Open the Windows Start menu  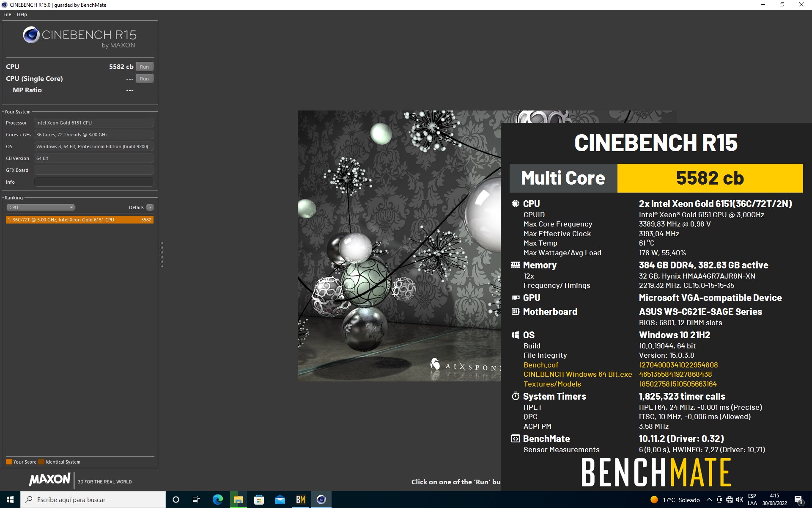10,500
